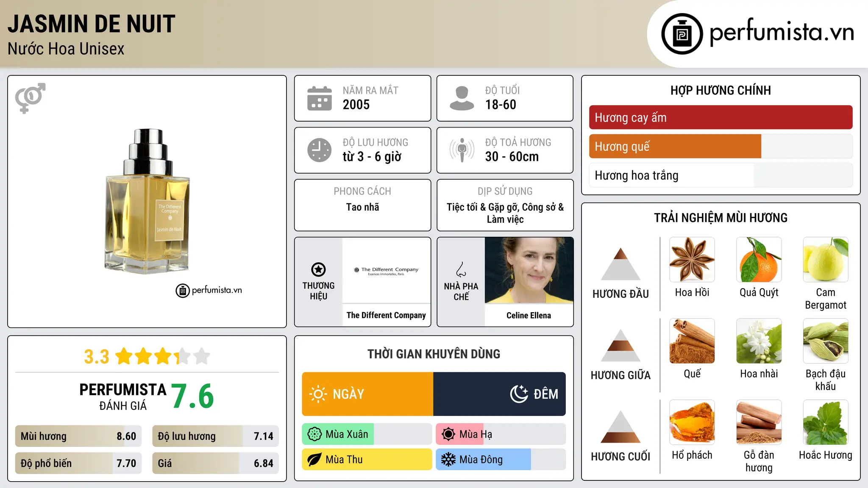The width and height of the screenshot is (868, 488).
Task: Click the dark blue Đêm time-of-day bar
Action: tap(499, 394)
